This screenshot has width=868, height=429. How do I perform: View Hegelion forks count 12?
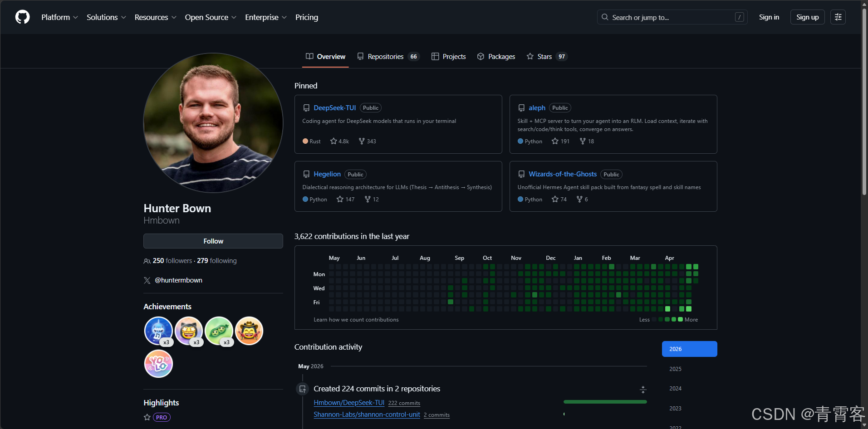coord(372,200)
